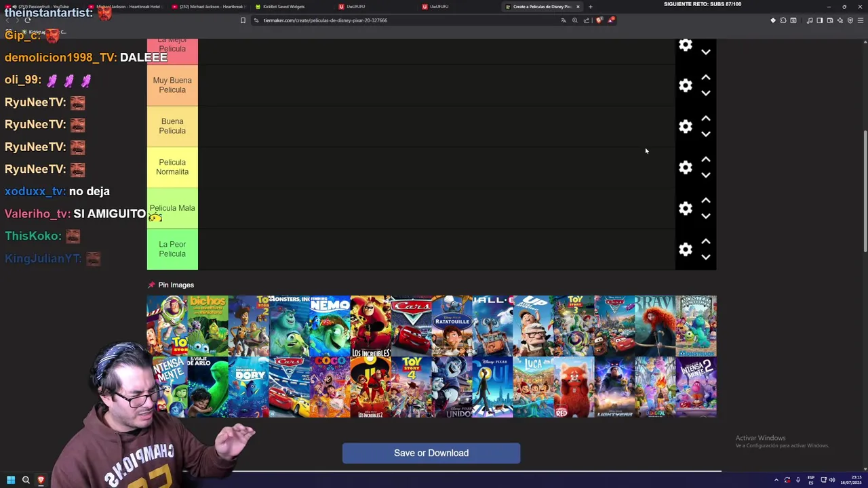This screenshot has height=488, width=868.
Task: Move Buena Pelicula row down
Action: 706,134
